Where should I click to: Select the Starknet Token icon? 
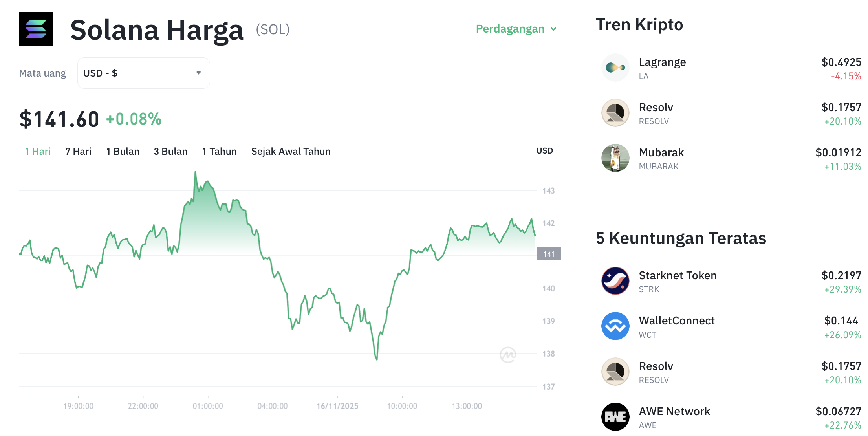pyautogui.click(x=615, y=281)
